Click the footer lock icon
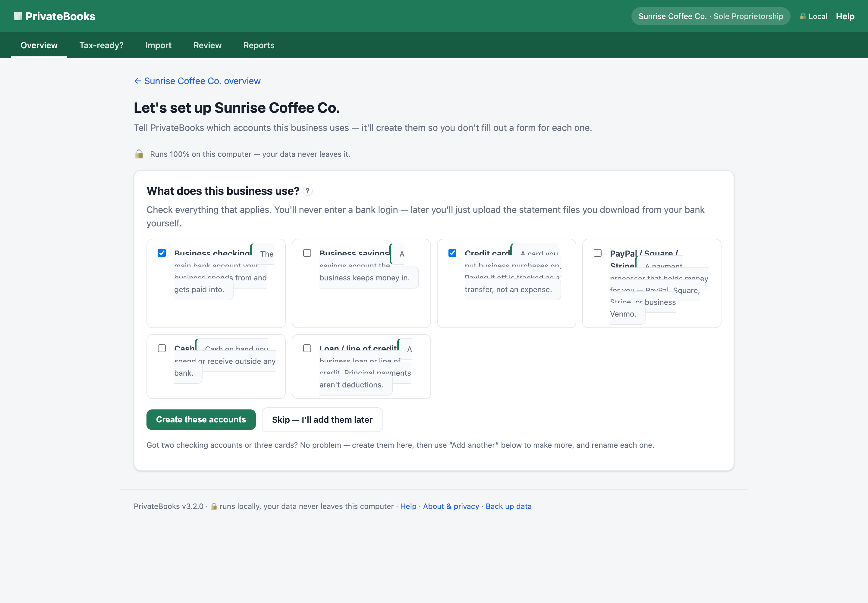This screenshot has width=868, height=603. tap(214, 506)
